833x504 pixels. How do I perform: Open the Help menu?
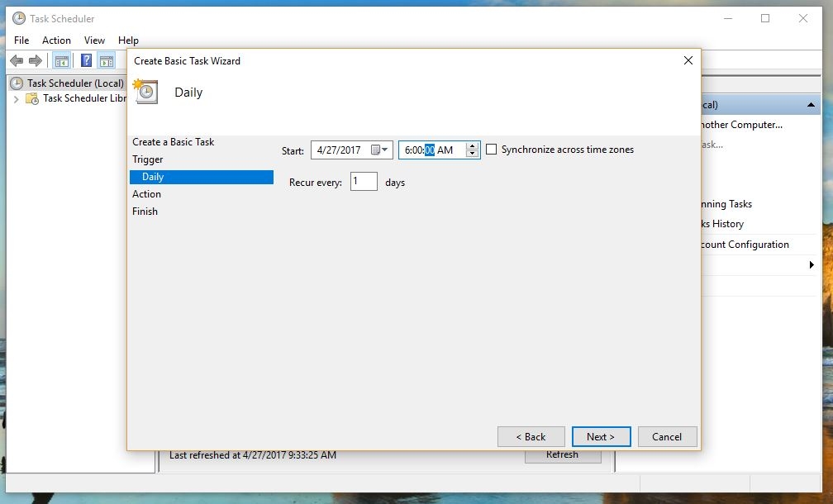click(x=129, y=40)
